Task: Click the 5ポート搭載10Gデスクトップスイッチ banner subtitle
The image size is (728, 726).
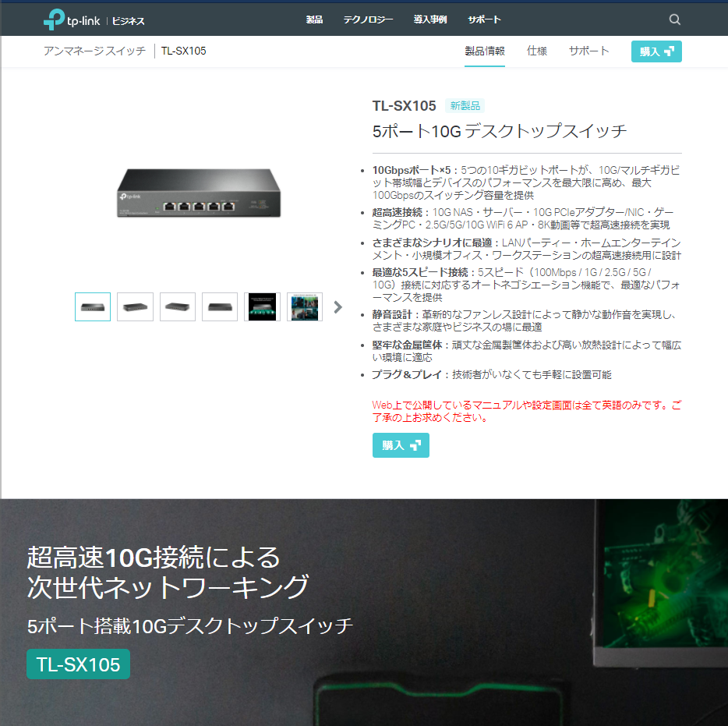Action: [190, 625]
